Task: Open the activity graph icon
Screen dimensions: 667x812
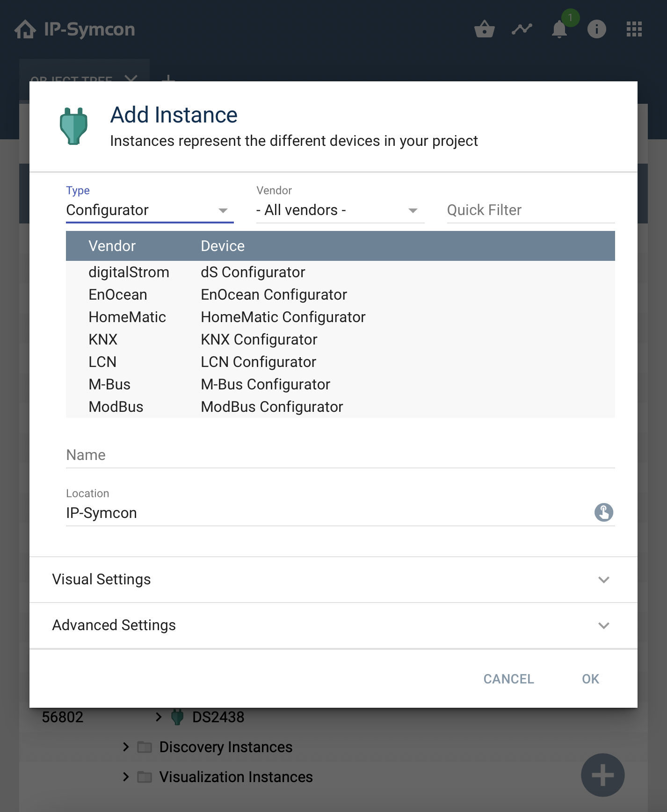Action: (522, 29)
